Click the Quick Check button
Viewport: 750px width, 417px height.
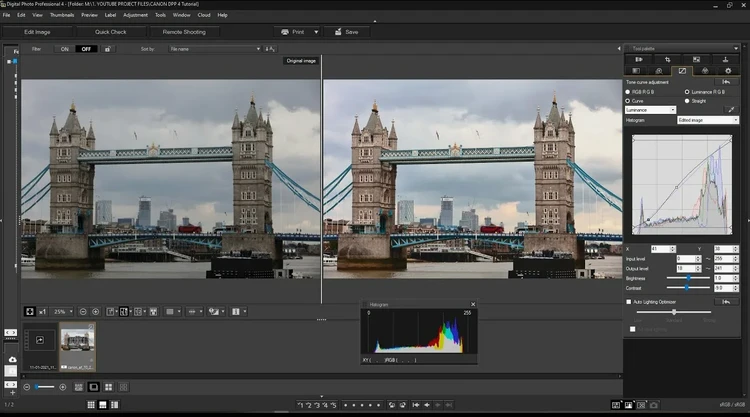pyautogui.click(x=110, y=32)
